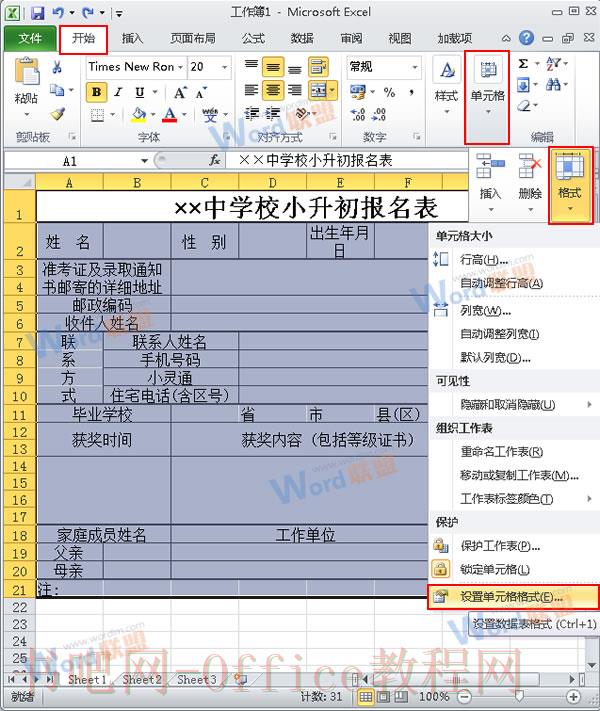Switch to the 开始 tab

point(83,39)
